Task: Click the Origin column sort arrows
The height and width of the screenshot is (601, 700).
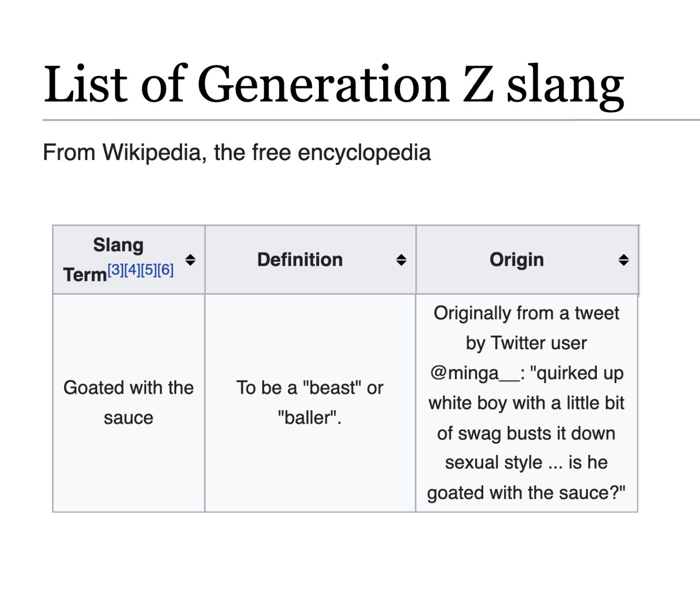Action: click(x=624, y=259)
